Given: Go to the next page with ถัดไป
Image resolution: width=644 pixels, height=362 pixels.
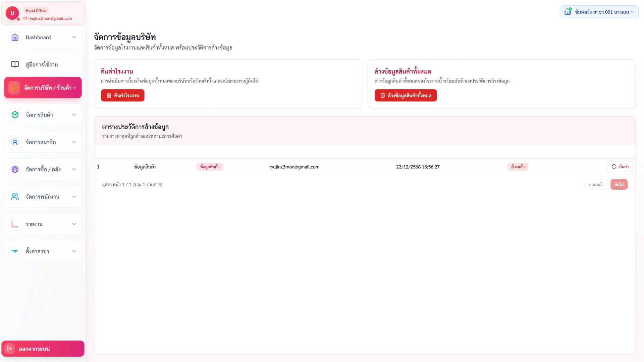Looking at the screenshot, I should coord(619,184).
